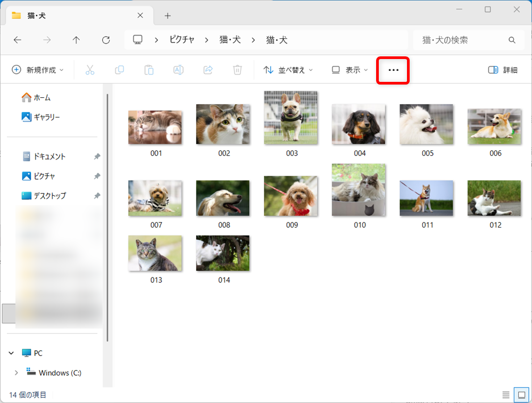This screenshot has width=532, height=403.
Task: Click the Delete icon on the toolbar
Action: (x=237, y=69)
